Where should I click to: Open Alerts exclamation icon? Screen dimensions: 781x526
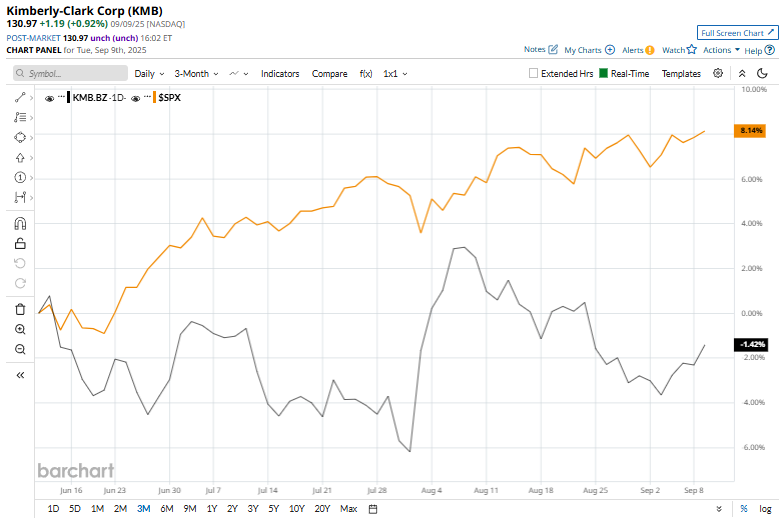click(x=650, y=50)
